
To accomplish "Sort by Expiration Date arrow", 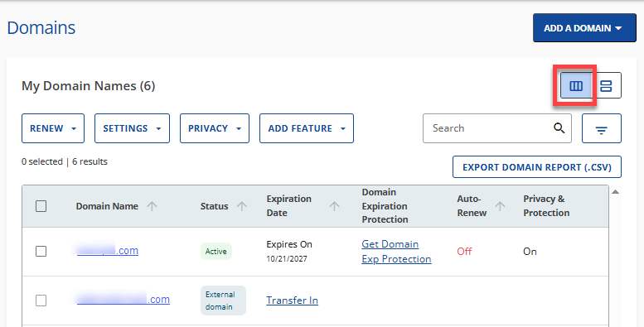I will coord(334,206).
